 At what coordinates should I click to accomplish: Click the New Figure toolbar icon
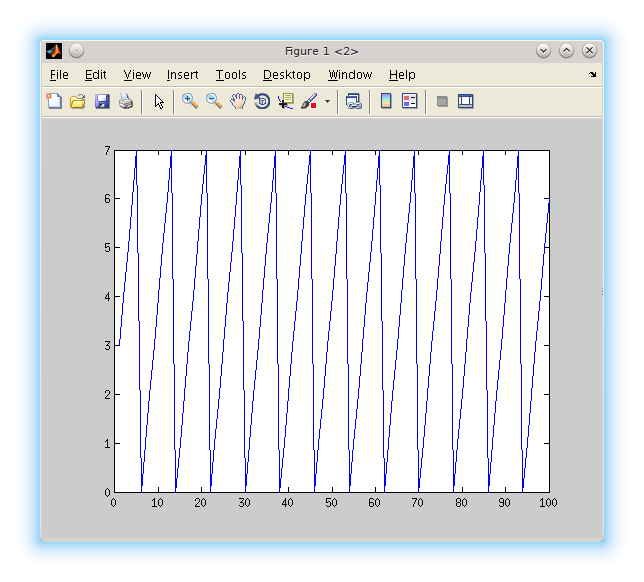(x=54, y=101)
